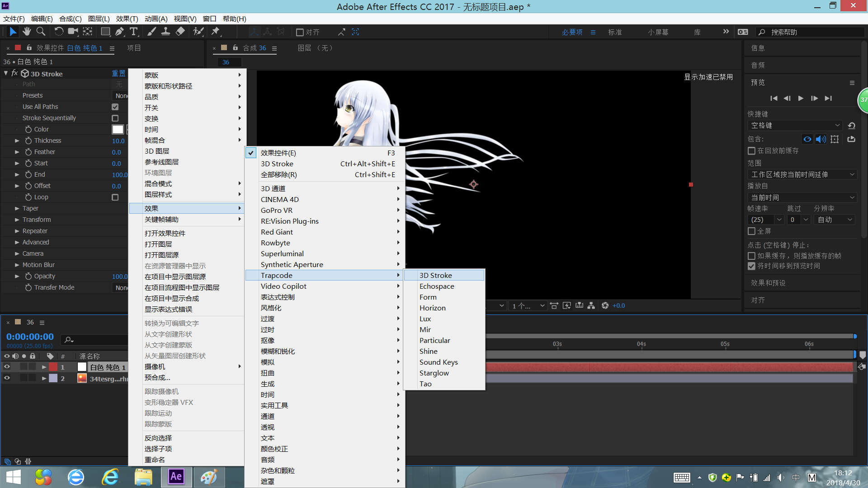Select the Type text tool
Screen dimensions: 868x488
tap(134, 32)
